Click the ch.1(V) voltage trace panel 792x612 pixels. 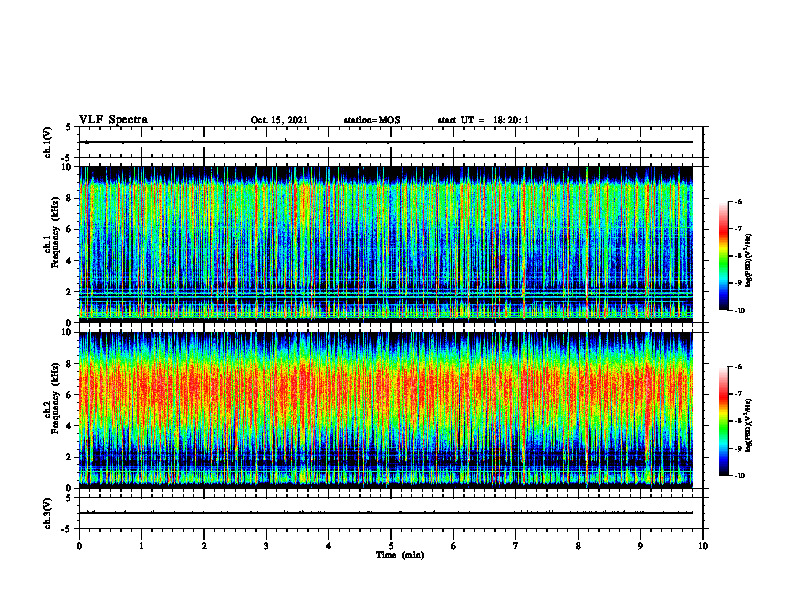(391, 142)
